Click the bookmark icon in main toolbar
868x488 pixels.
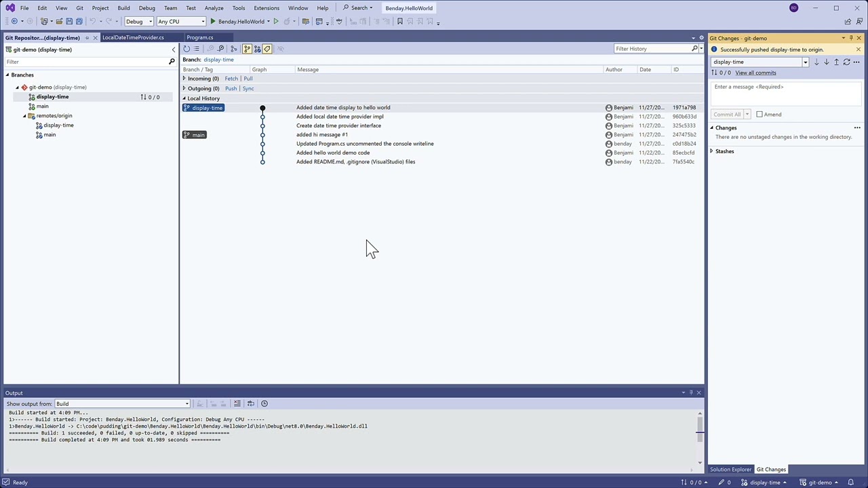400,22
